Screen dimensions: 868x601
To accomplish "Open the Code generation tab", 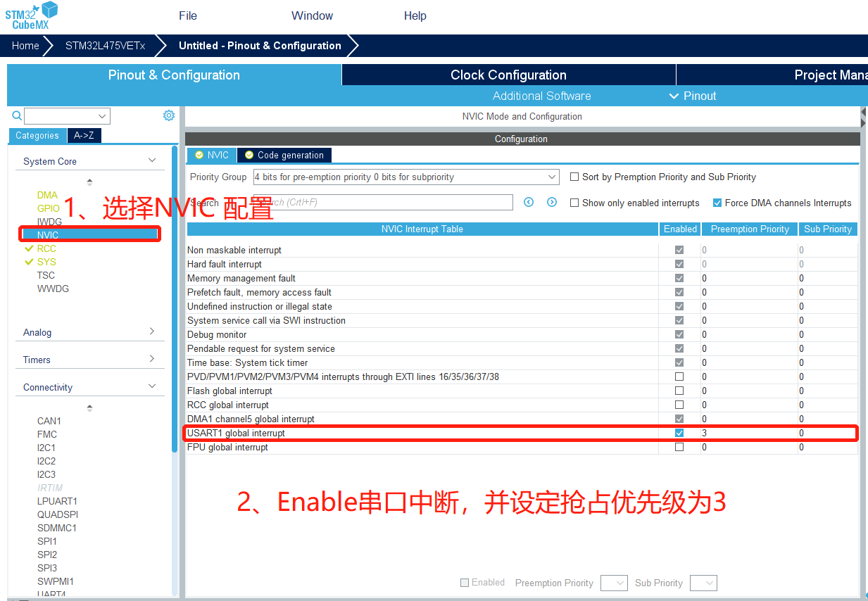I will click(x=284, y=155).
